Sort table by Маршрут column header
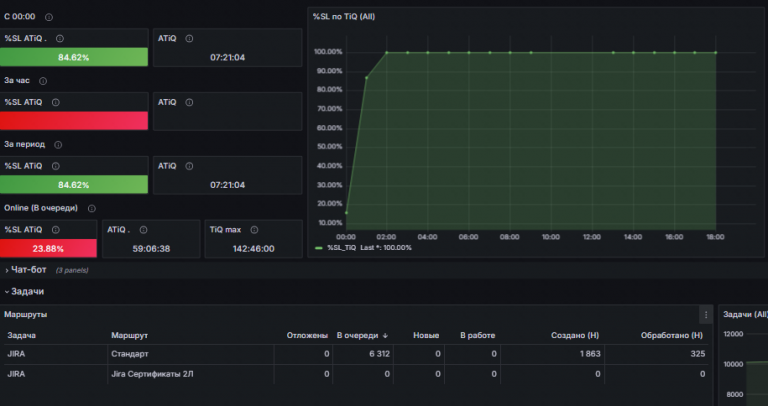Screen dimensions: 768x406 click(129, 335)
